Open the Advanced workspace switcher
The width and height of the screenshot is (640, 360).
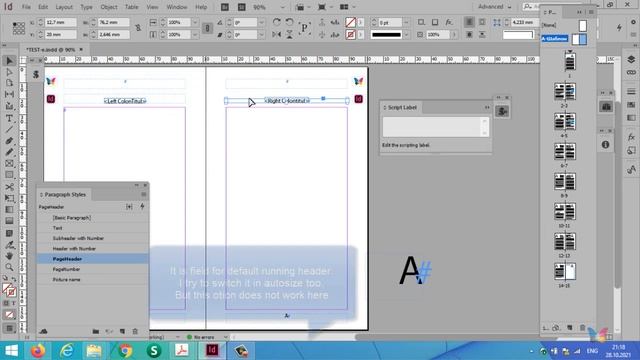pyautogui.click(x=495, y=7)
